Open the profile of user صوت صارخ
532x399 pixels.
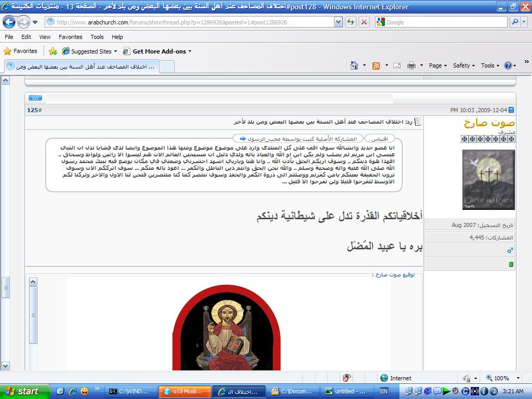coord(489,123)
